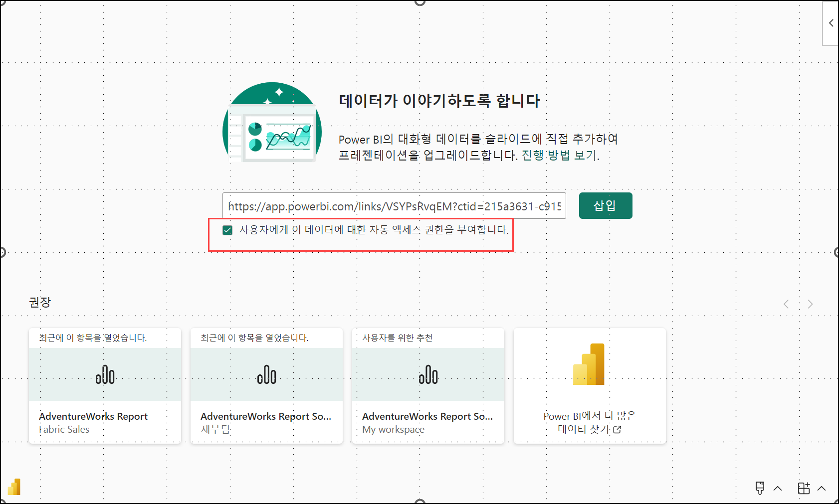Screen dimensions: 839x504
Task: Focus the Power BI report URL field
Action: [394, 206]
